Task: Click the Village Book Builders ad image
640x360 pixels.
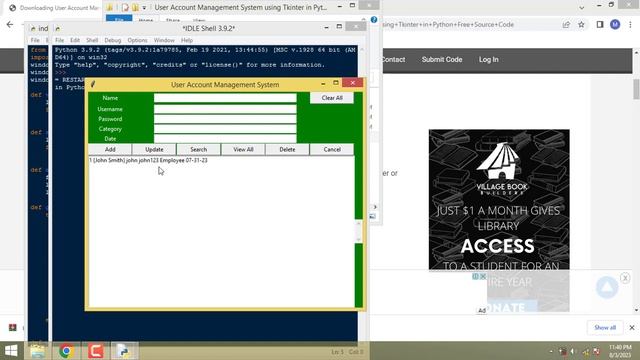Action: point(499,200)
